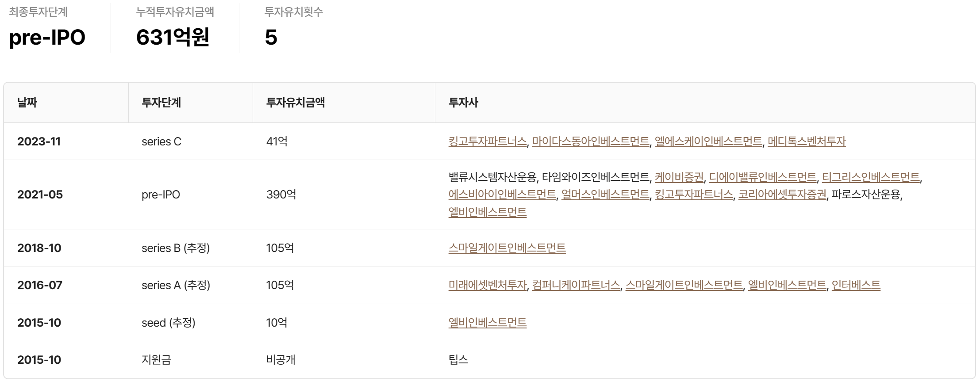Open the 코리아에셋투자증권 link
This screenshot has height=385, width=980.
pos(782,194)
